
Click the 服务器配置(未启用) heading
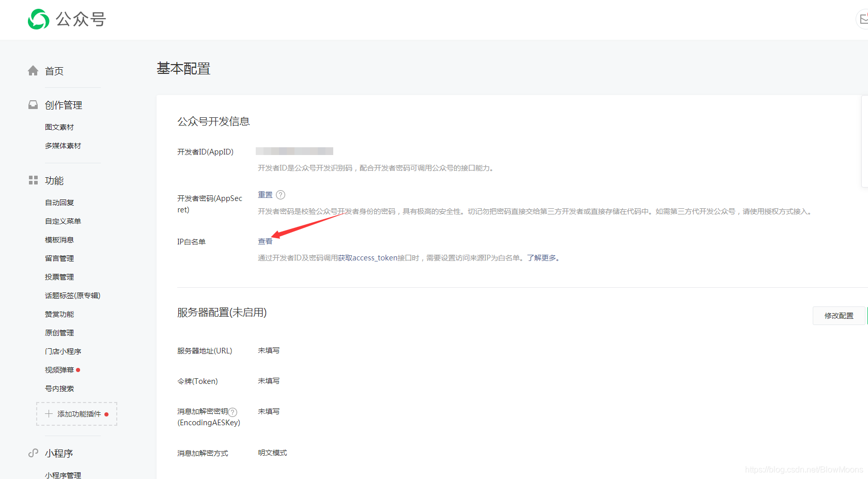coord(222,313)
